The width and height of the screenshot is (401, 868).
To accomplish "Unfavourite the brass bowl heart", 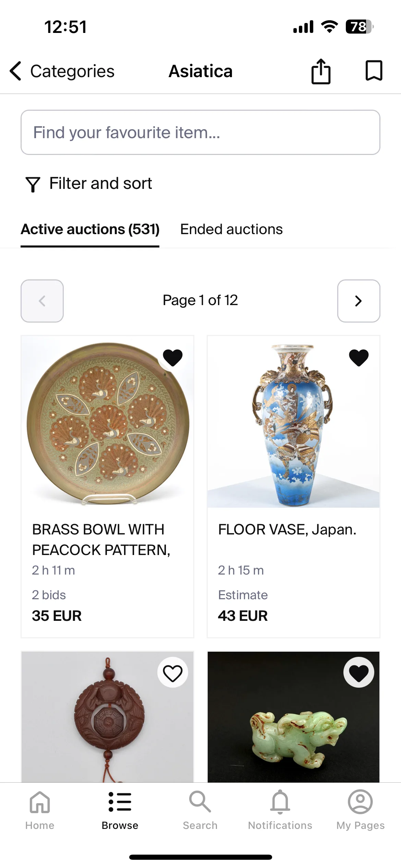I will [x=173, y=358].
